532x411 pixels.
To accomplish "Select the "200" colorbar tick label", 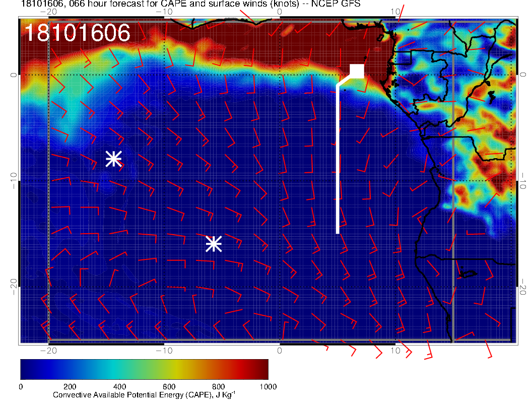I will 70,386.
